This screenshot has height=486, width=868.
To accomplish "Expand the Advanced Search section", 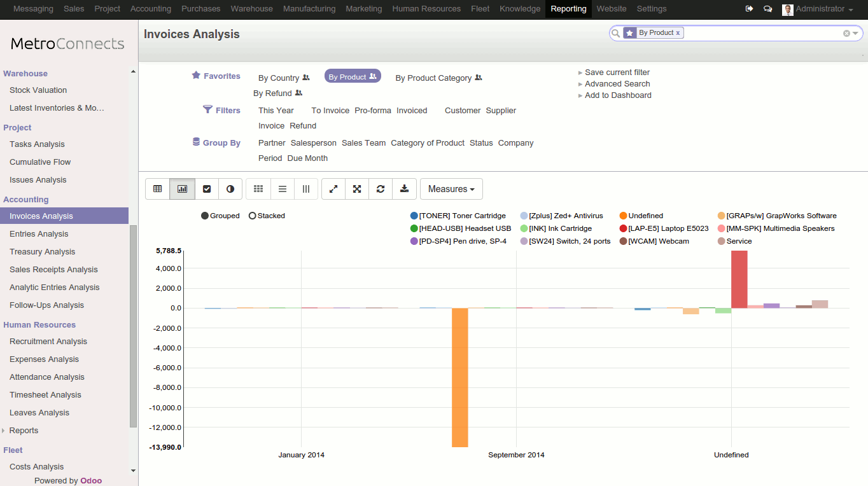I will tap(617, 84).
